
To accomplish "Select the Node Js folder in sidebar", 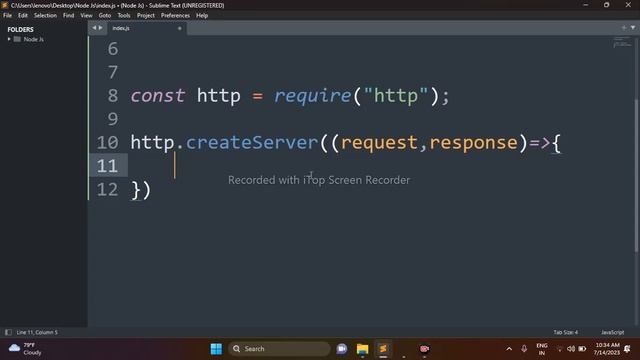I will coord(33,39).
